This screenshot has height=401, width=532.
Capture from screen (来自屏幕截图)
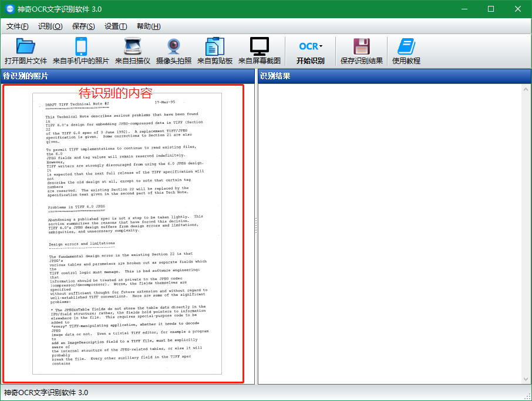pos(260,51)
